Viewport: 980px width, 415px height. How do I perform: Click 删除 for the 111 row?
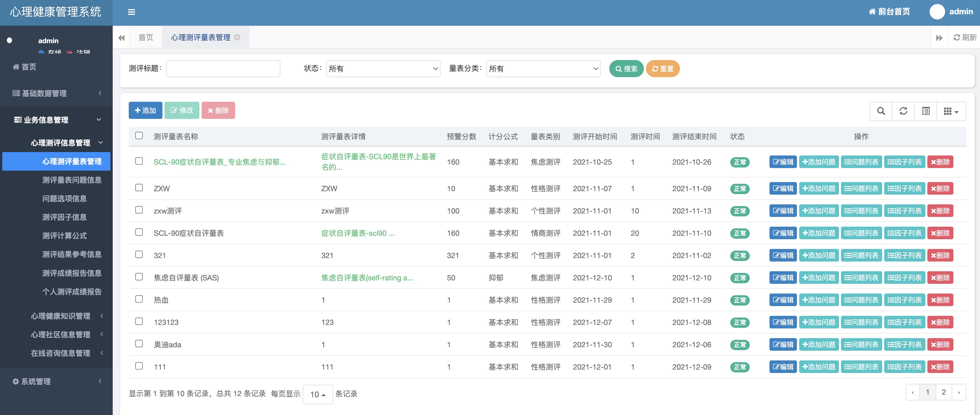(940, 367)
